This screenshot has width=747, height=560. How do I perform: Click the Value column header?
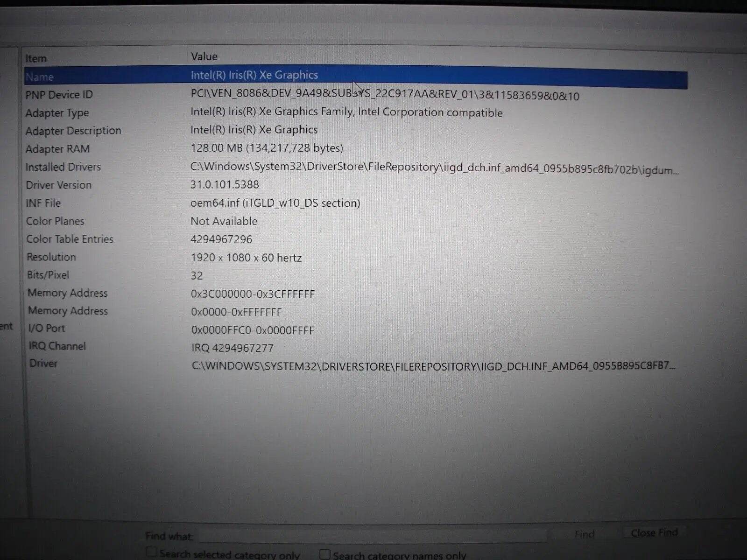(x=204, y=57)
